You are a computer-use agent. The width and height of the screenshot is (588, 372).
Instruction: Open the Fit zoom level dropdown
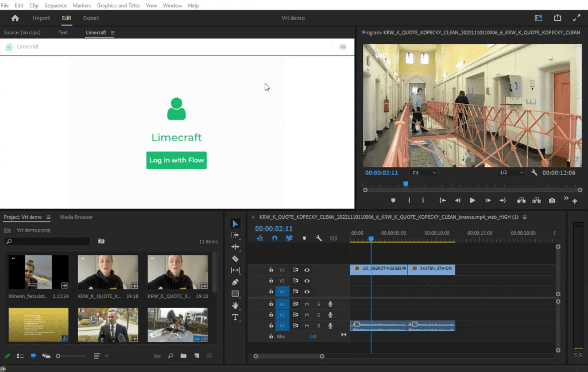click(424, 172)
